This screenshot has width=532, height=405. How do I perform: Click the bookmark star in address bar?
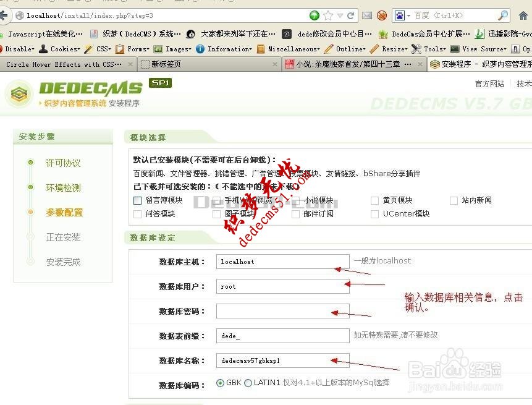[x=327, y=14]
